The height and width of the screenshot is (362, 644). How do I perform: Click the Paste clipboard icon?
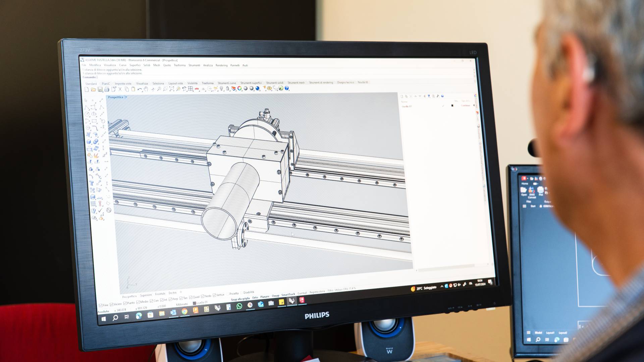133,89
